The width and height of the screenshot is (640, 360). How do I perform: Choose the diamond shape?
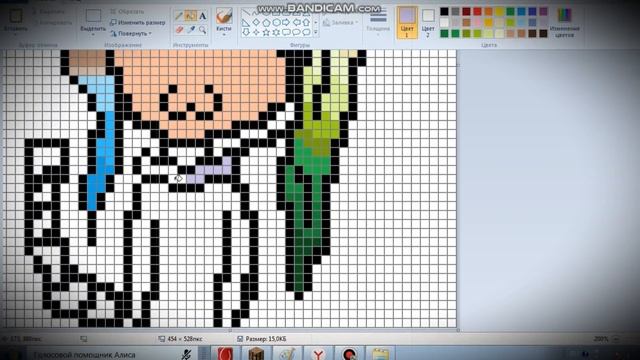pos(256,23)
